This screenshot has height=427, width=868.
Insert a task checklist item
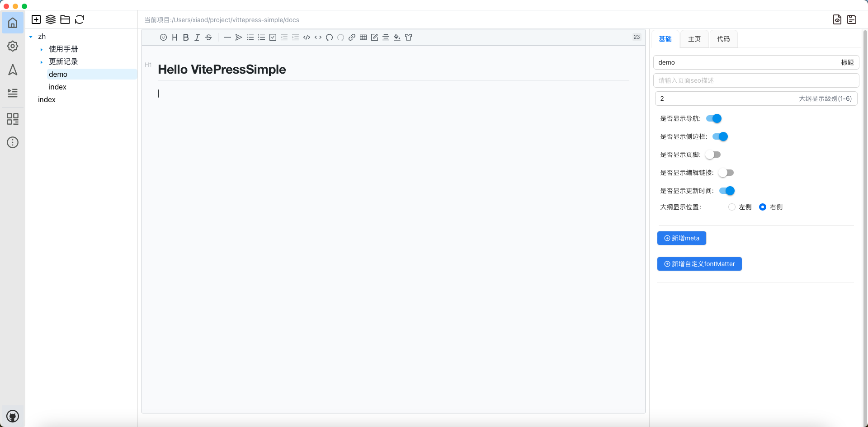tap(273, 38)
